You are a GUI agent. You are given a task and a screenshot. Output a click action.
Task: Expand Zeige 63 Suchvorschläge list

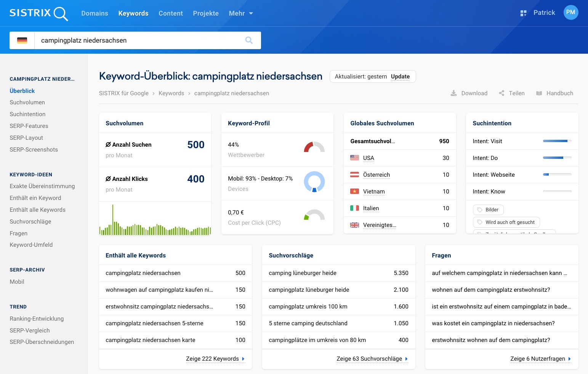(x=372, y=359)
